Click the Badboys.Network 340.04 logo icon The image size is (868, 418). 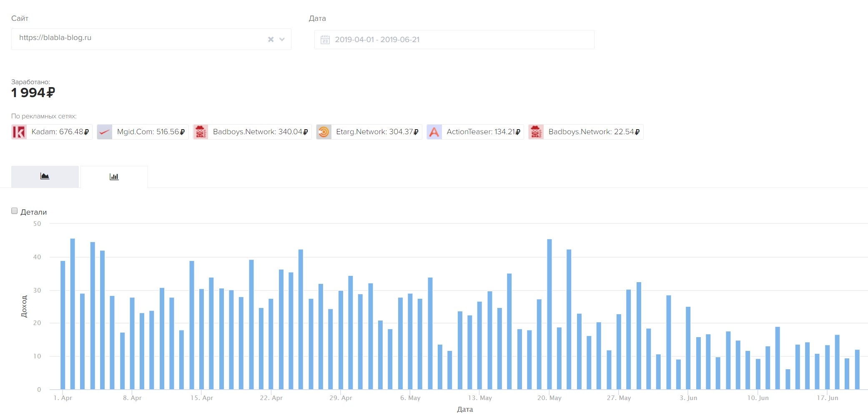pos(201,132)
